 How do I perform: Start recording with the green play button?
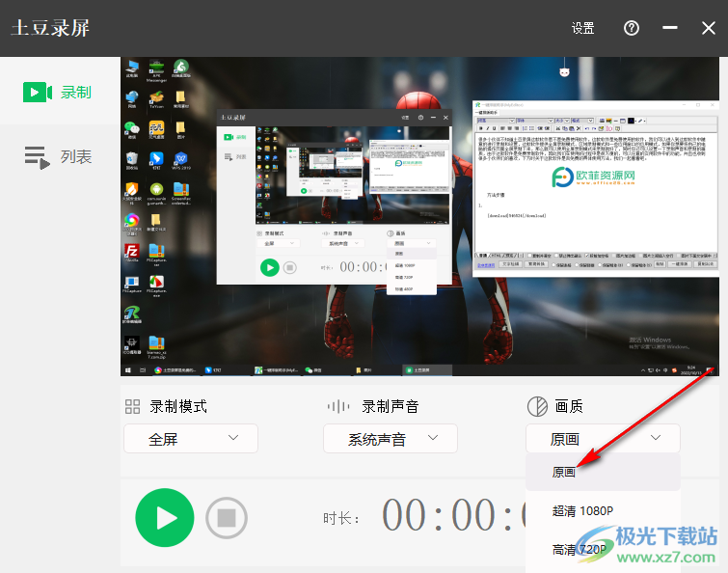tap(164, 517)
